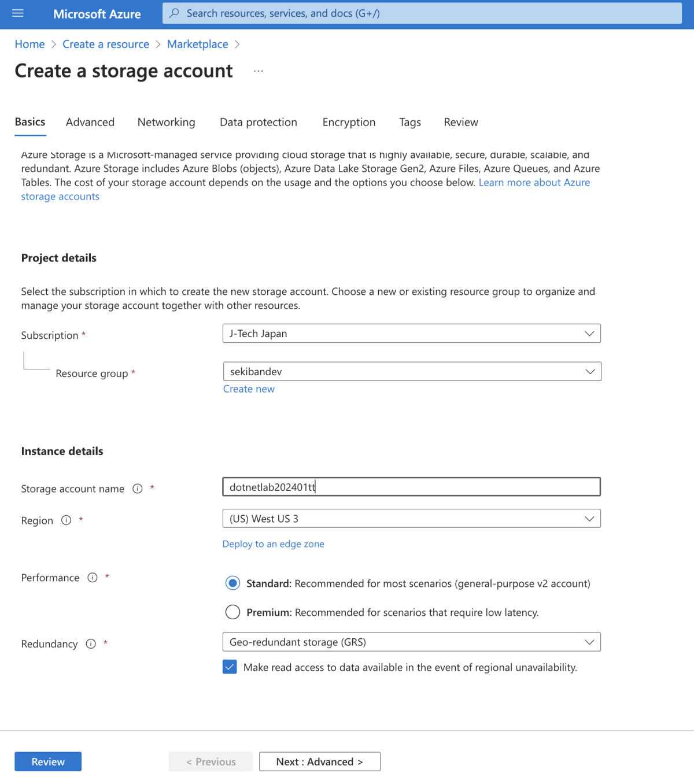The width and height of the screenshot is (694, 784).
Task: Select Standard performance radio button
Action: point(232,583)
